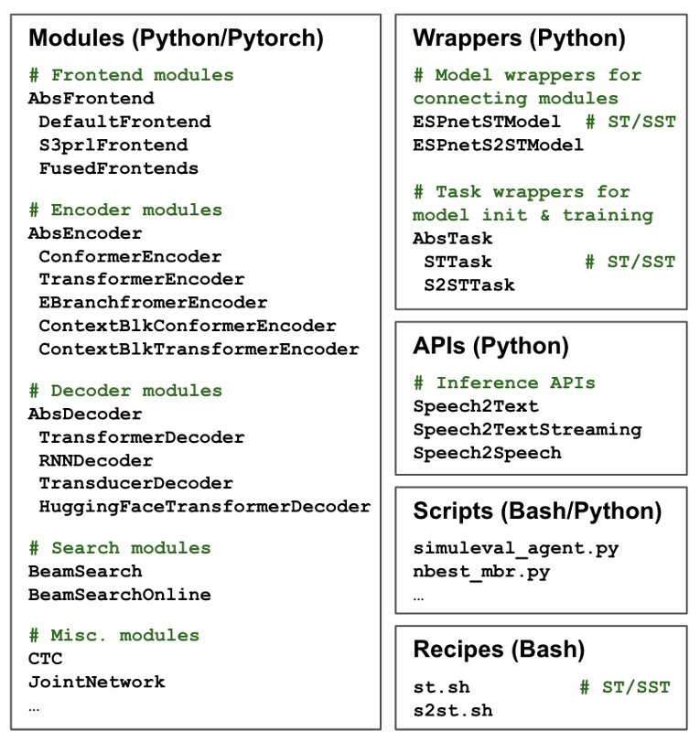Click the S2STTask task wrapper
700x742 pixels.
tap(468, 285)
